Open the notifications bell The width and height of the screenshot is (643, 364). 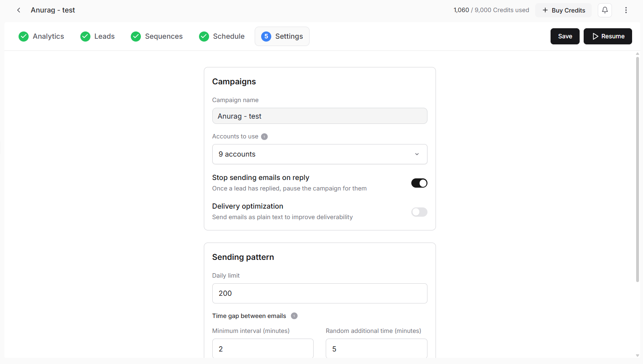tap(605, 10)
